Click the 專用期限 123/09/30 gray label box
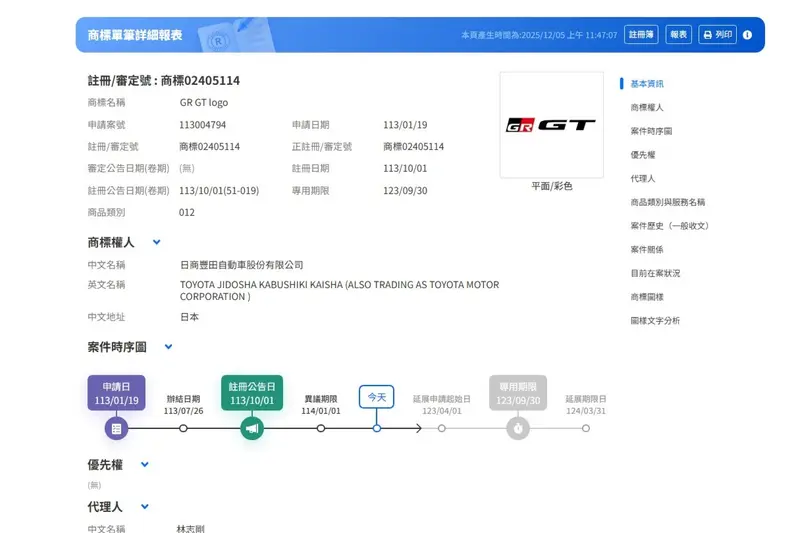The image size is (800, 533). [x=518, y=393]
